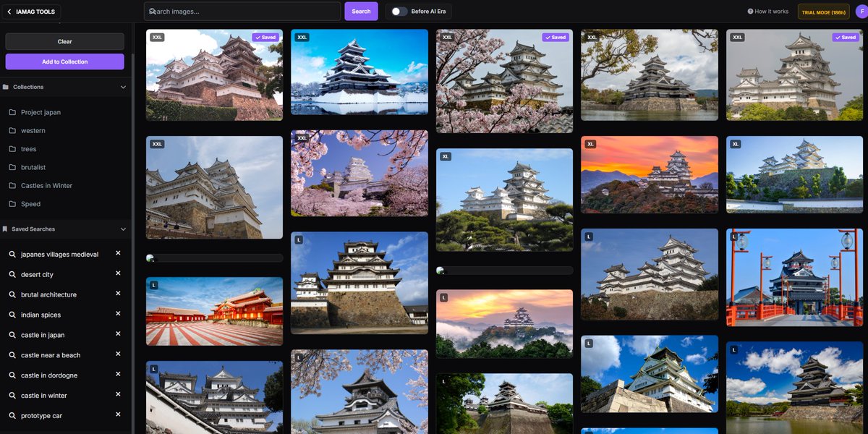Viewport: 868px width, 434px height.
Task: Open the 'castle in dordogne' saved search
Action: (49, 375)
